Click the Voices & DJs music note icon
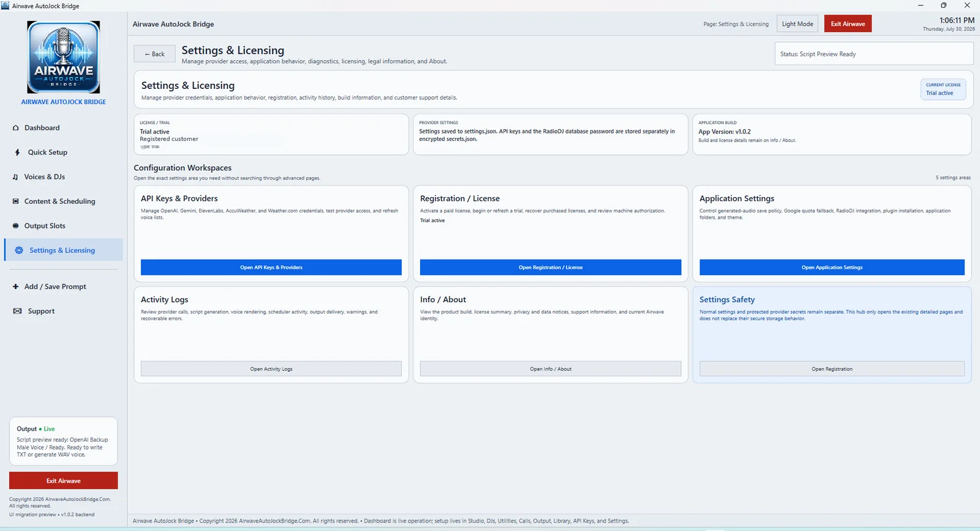Screen dimensions: 980x531 click(15, 177)
